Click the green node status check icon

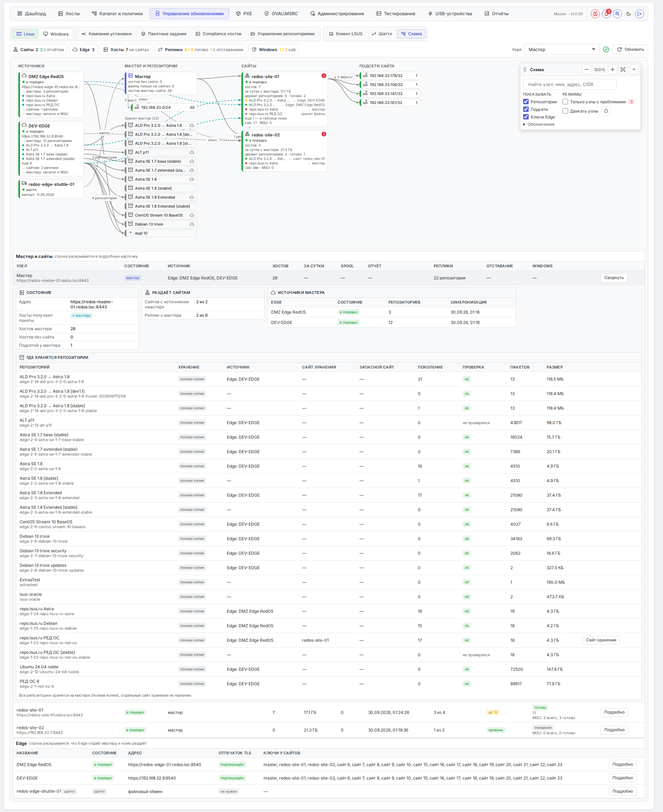(606, 49)
